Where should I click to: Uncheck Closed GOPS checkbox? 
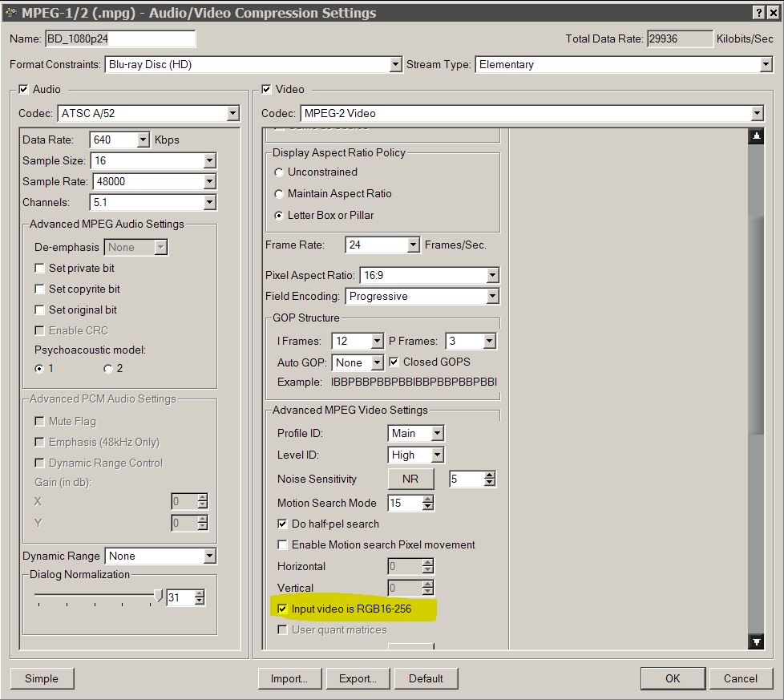pyautogui.click(x=394, y=362)
